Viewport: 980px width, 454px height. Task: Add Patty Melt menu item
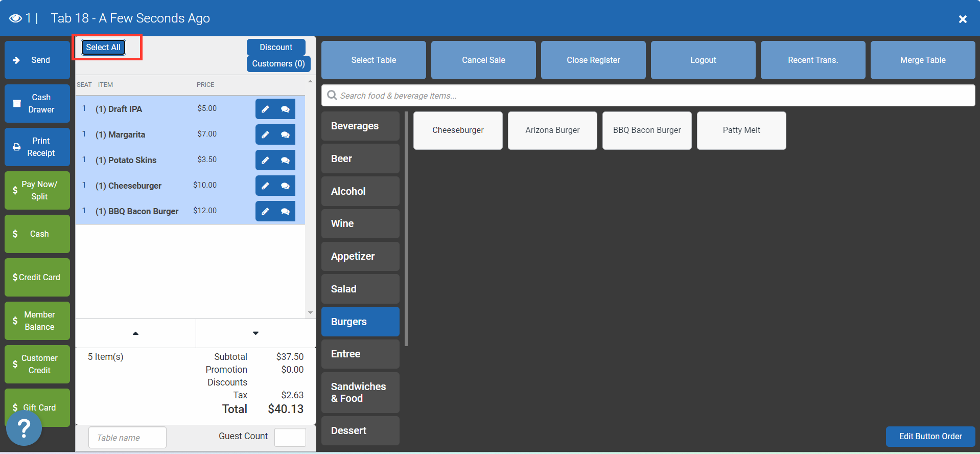[x=741, y=130]
